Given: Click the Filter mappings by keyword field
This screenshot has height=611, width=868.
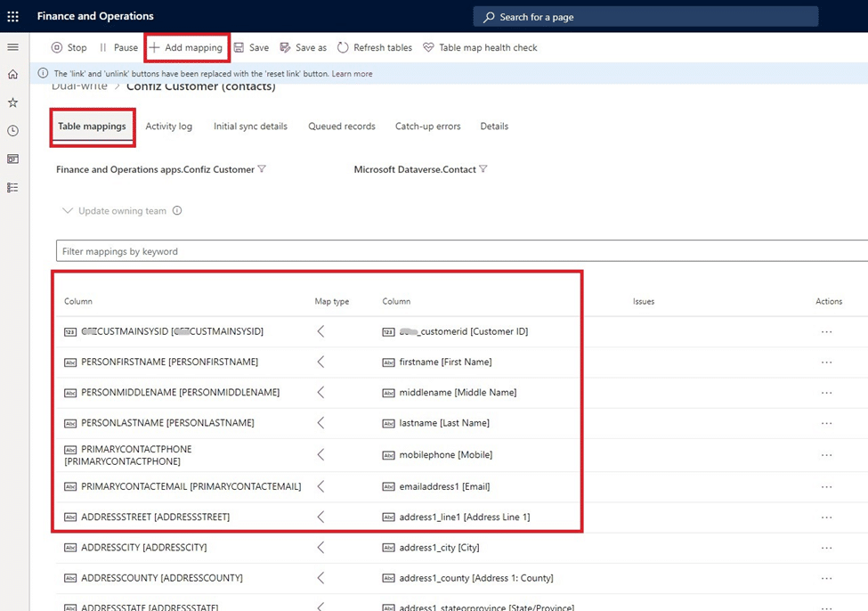Looking at the screenshot, I should pos(462,251).
